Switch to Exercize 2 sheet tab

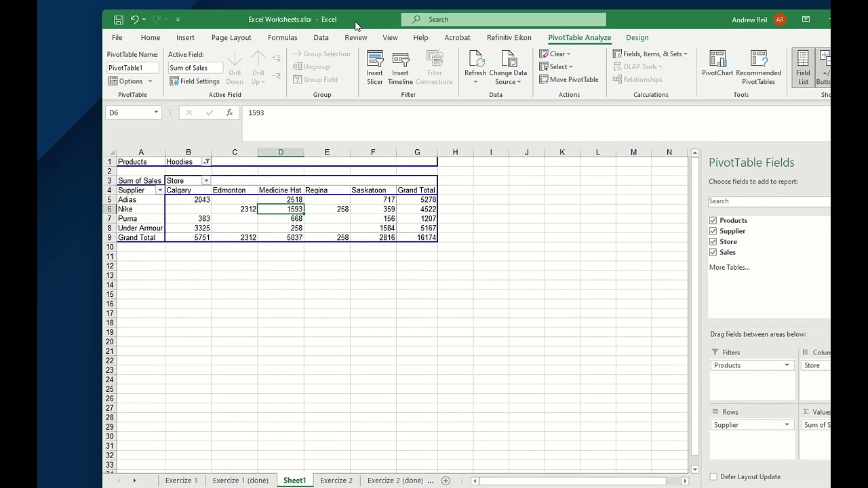336,481
